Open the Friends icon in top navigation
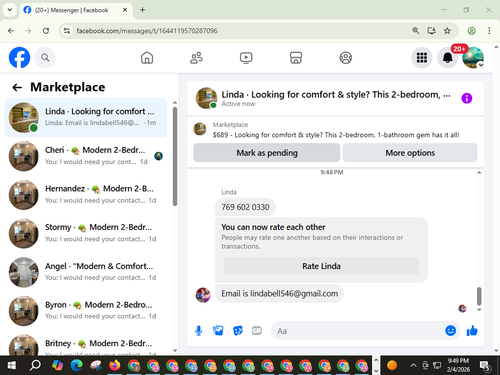500x375 pixels. pos(196,58)
